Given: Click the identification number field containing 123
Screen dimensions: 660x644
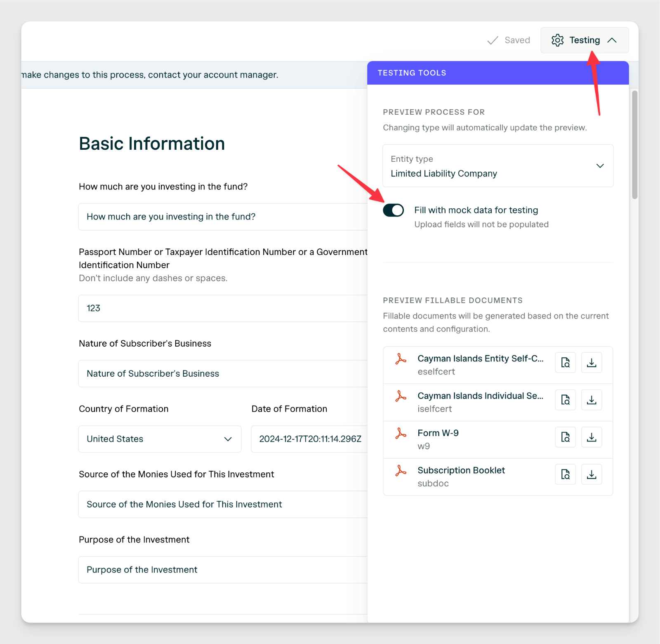Looking at the screenshot, I should (223, 308).
